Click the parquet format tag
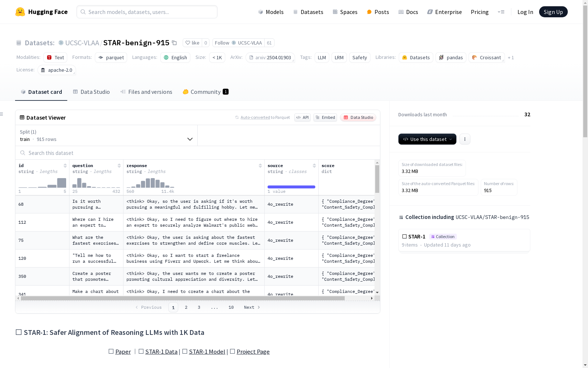Image resolution: width=588 pixels, height=368 pixels. (x=111, y=57)
